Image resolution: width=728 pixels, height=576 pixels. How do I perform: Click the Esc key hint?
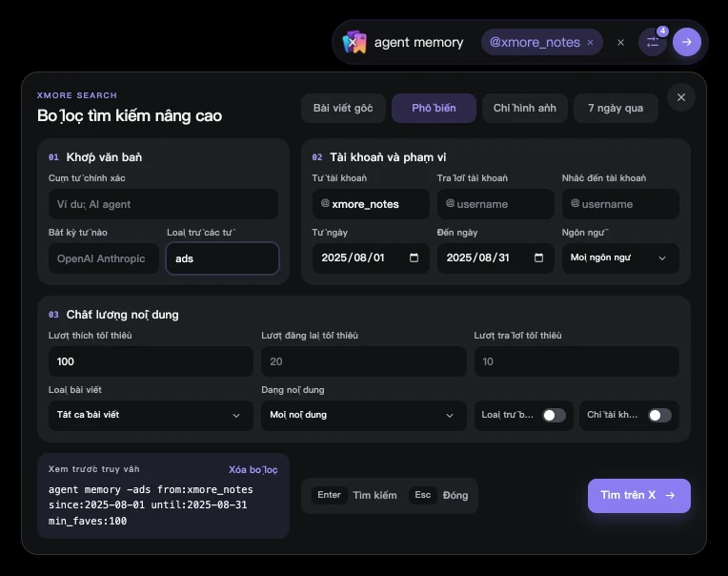(x=422, y=495)
